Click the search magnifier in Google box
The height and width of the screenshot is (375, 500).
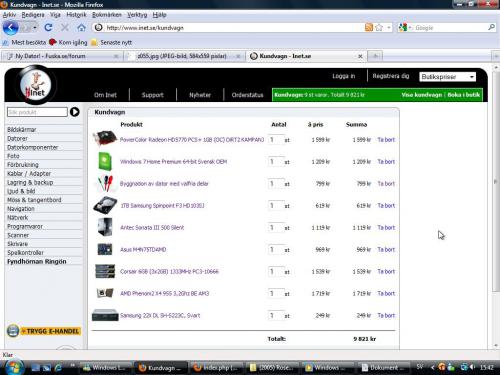click(491, 27)
